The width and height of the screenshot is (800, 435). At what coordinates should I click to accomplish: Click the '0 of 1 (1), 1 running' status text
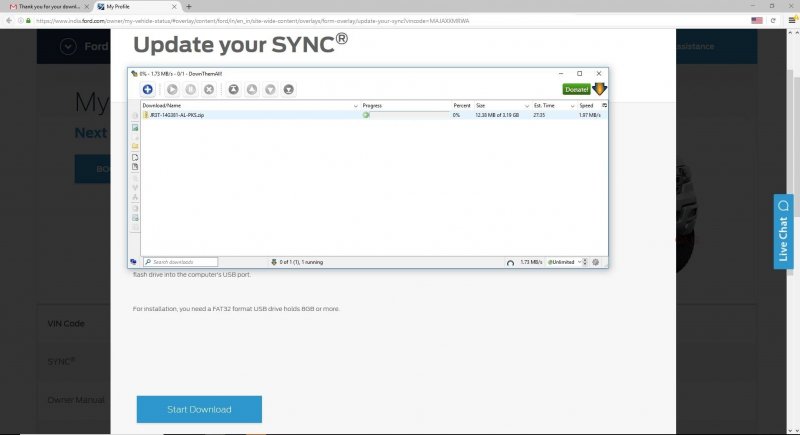pyautogui.click(x=301, y=262)
